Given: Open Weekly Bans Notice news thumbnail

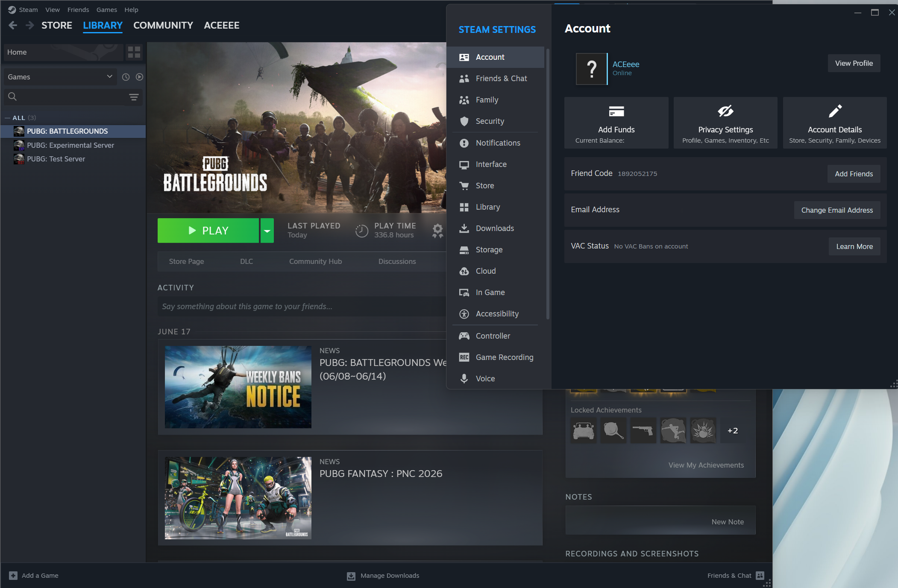Looking at the screenshot, I should (238, 387).
